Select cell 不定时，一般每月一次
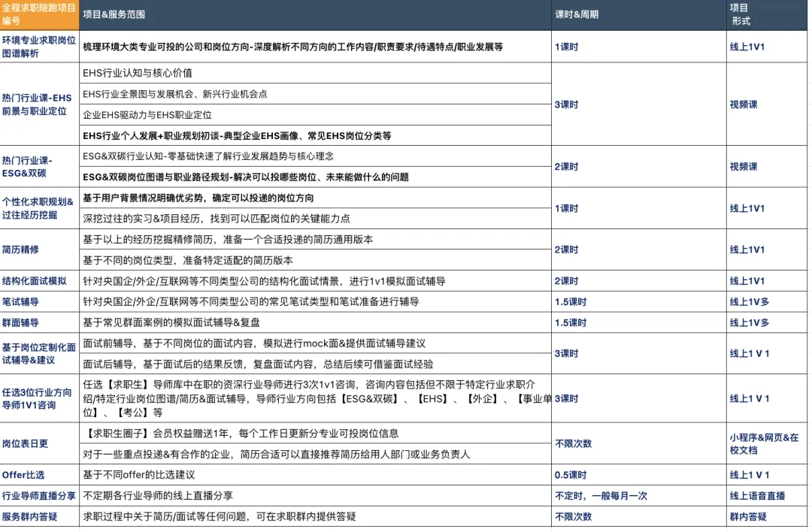812x532 pixels. click(x=639, y=495)
